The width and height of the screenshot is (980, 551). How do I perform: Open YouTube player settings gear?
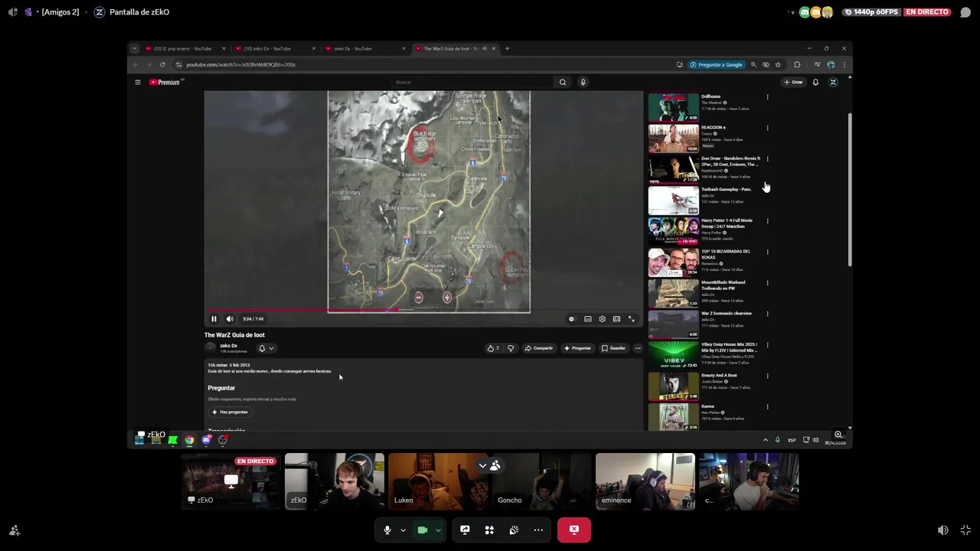[x=603, y=319]
